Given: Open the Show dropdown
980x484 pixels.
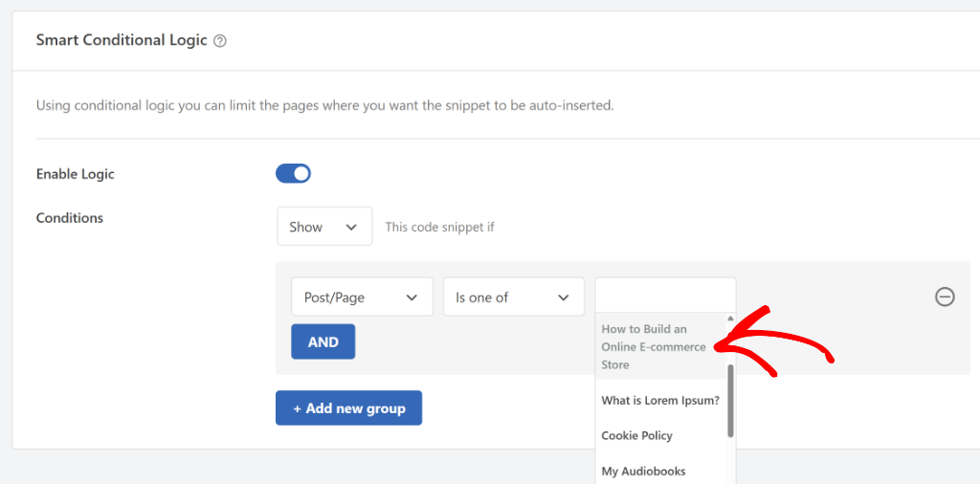Looking at the screenshot, I should 324,226.
